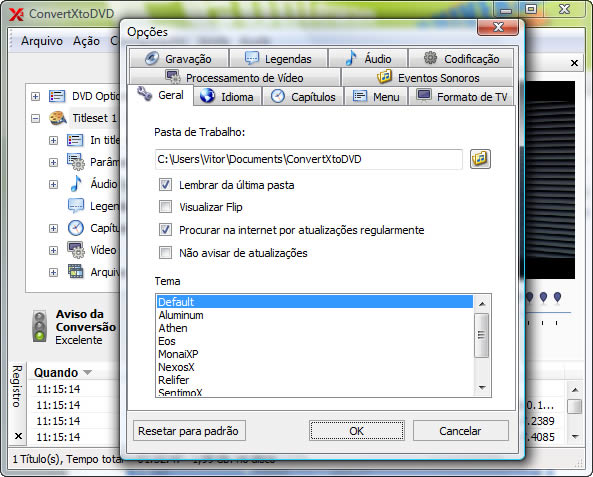This screenshot has width=593, height=477.
Task: Click Resetar para padrão button
Action: tap(189, 431)
